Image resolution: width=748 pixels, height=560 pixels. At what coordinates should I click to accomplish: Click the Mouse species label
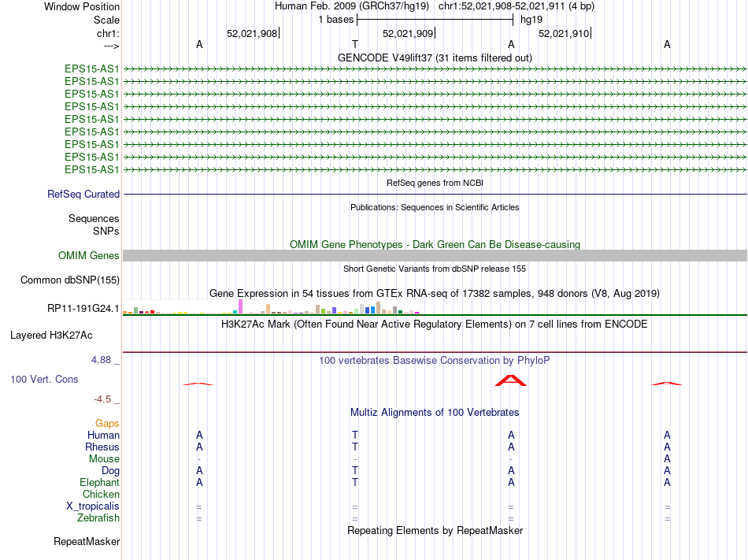[x=104, y=459]
